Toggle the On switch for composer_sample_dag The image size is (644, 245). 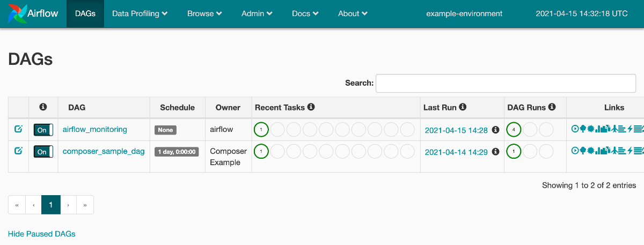tap(43, 152)
